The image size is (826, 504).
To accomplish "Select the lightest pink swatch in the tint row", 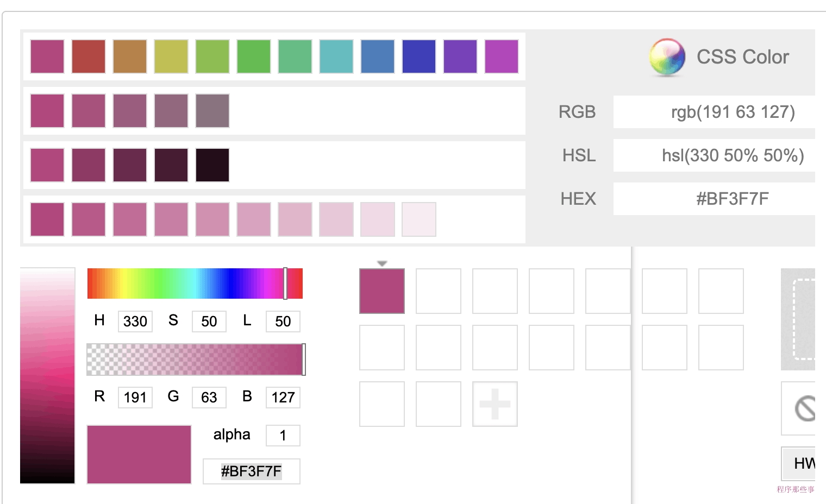I will [419, 219].
